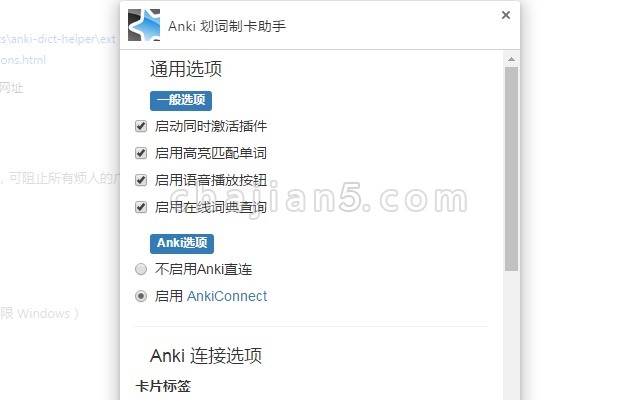Disable the 启用语音播放按钮 checkbox
The width and height of the screenshot is (640, 400).
click(141, 180)
